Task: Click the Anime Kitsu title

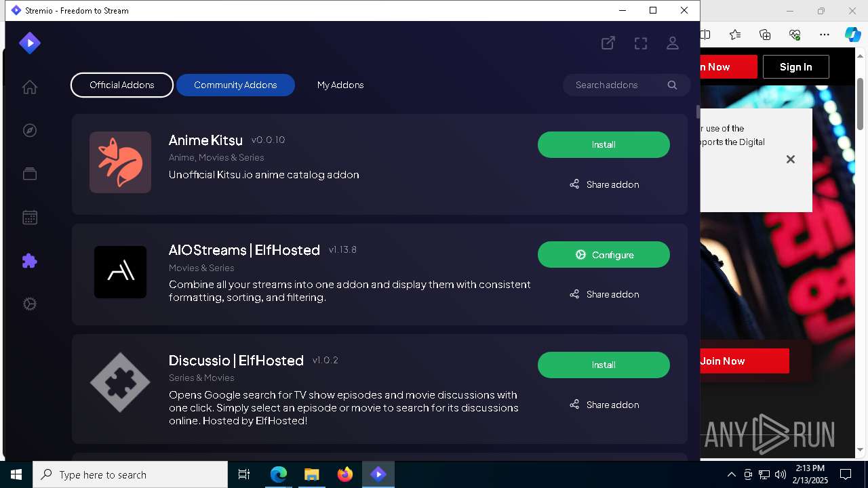Action: click(x=205, y=140)
